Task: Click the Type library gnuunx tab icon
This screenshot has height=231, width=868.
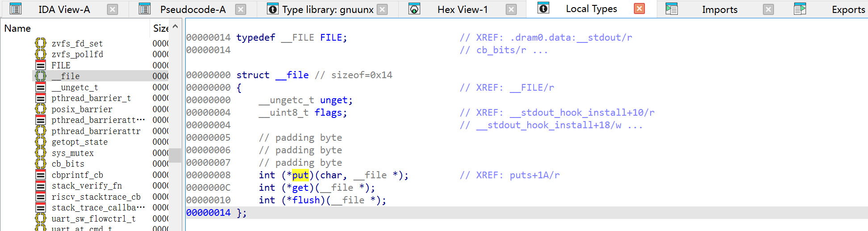Action: pos(272,9)
